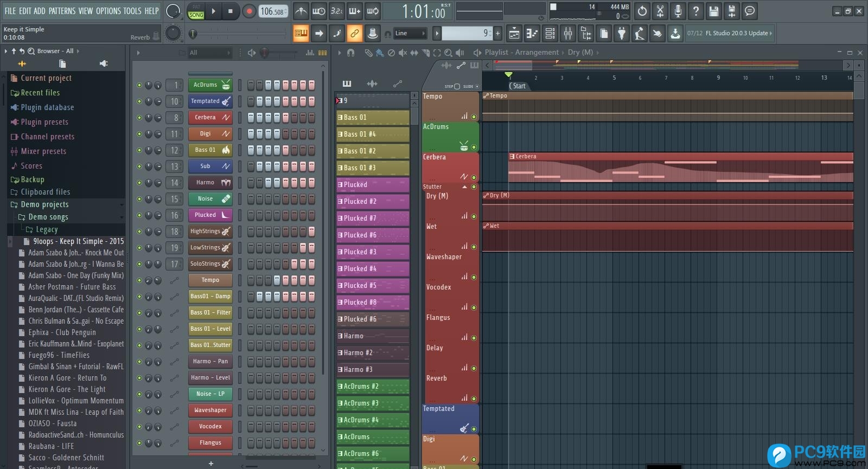Screen dimensions: 868x469
Task: Select the playlist Zoom magnifier tool
Action: pos(448,53)
